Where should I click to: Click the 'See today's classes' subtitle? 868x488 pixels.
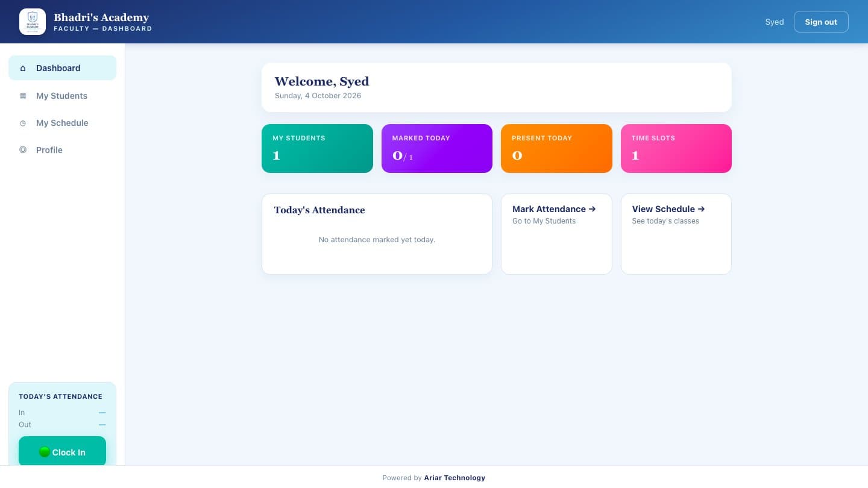click(665, 221)
